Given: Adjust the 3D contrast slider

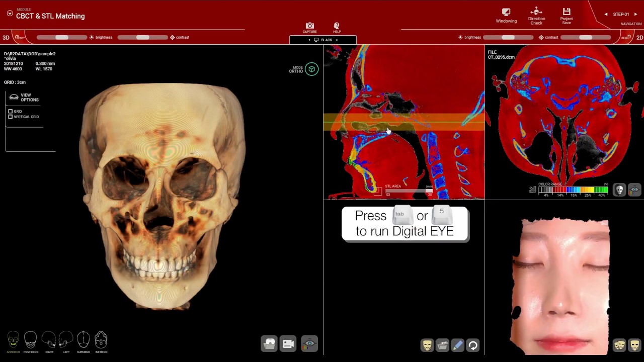Looking at the screenshot, I should pos(142,37).
